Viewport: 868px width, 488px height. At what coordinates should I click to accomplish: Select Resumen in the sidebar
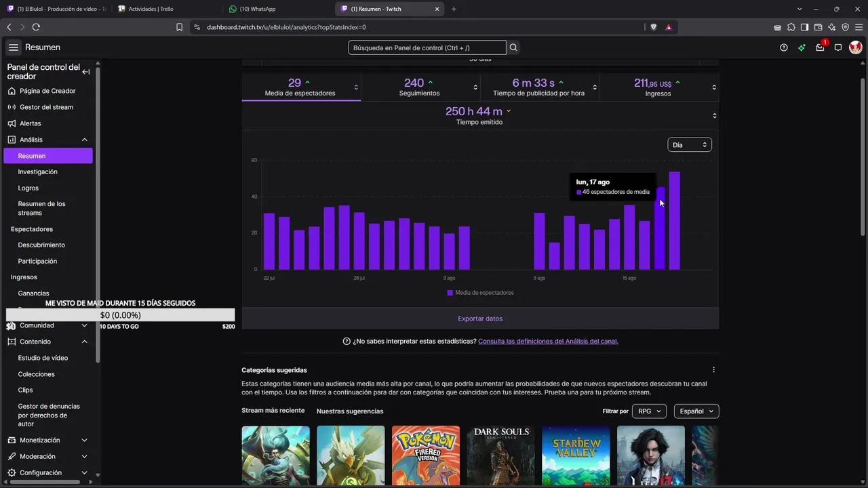[x=47, y=156]
